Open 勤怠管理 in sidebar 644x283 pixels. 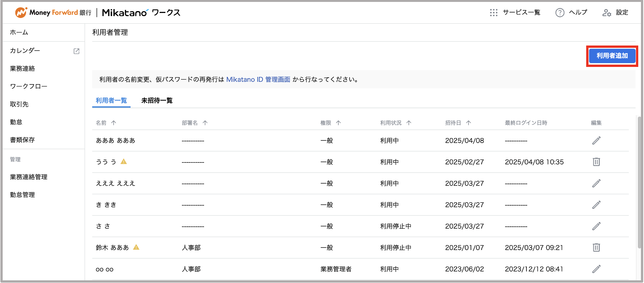coord(23,195)
